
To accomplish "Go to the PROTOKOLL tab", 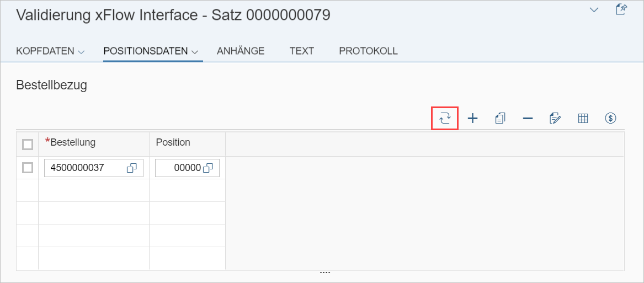I will (x=368, y=51).
